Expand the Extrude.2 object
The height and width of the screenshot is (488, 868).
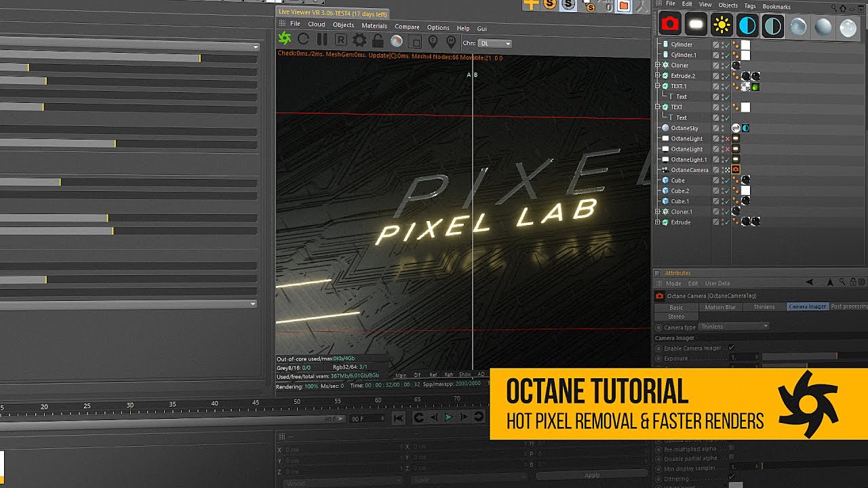(657, 76)
